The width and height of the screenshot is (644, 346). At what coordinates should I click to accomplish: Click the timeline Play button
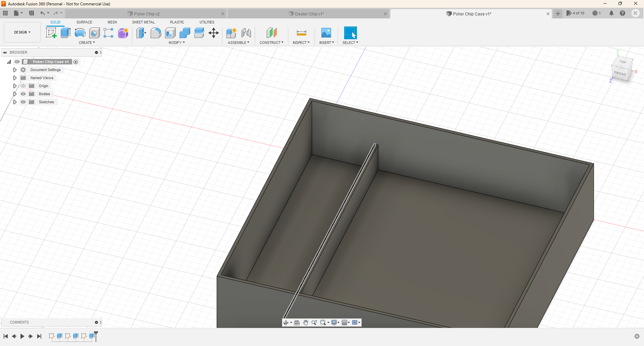(22, 336)
